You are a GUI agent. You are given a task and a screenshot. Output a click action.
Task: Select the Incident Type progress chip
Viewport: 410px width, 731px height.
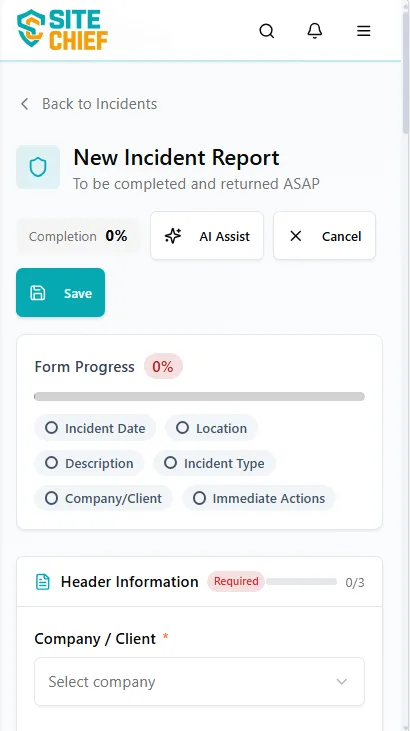(215, 463)
